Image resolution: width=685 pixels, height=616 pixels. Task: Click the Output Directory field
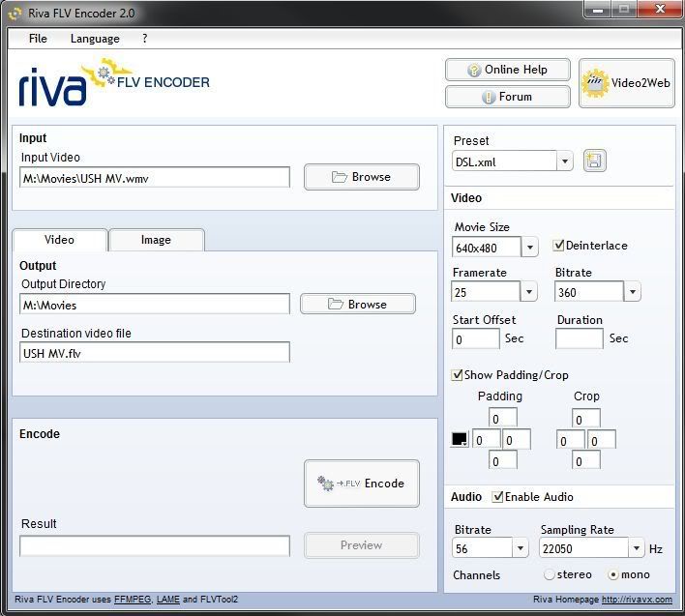(x=155, y=304)
